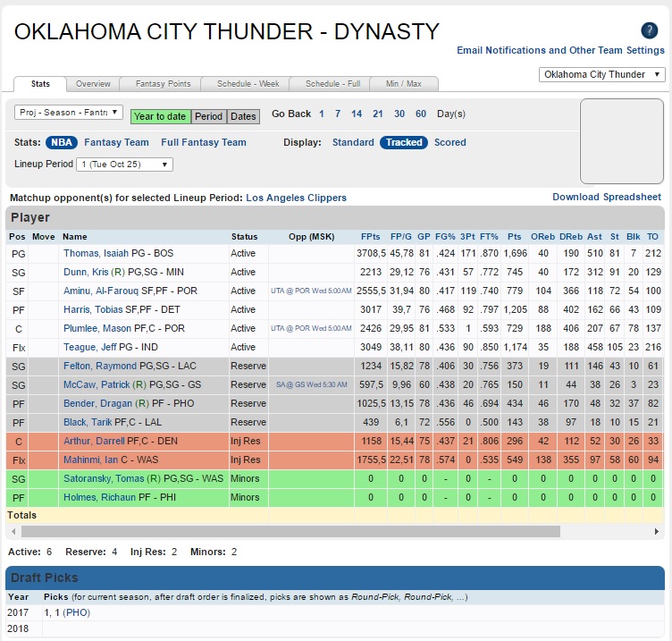
Task: Sort by FG% column header
Action: point(445,237)
